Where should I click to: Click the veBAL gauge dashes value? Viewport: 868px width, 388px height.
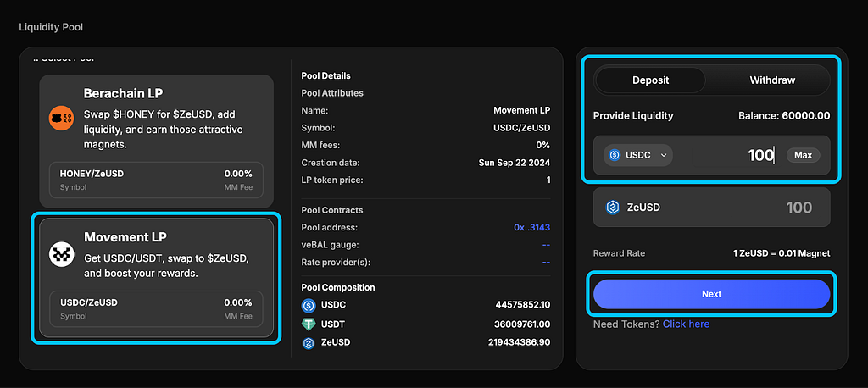(546, 245)
